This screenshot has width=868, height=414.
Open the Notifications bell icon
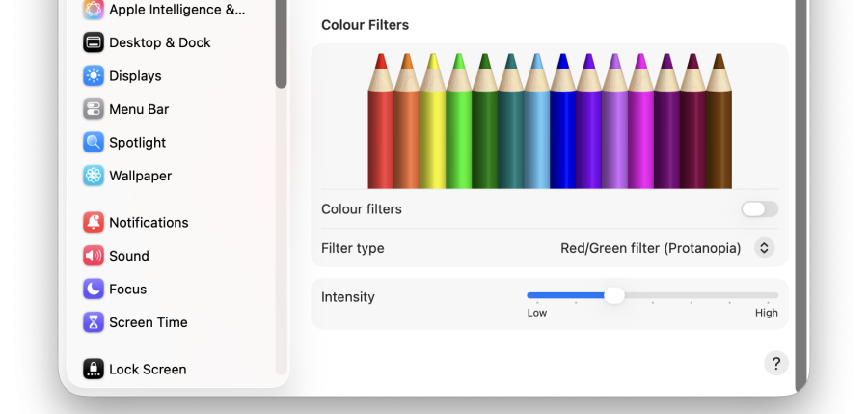click(x=93, y=222)
